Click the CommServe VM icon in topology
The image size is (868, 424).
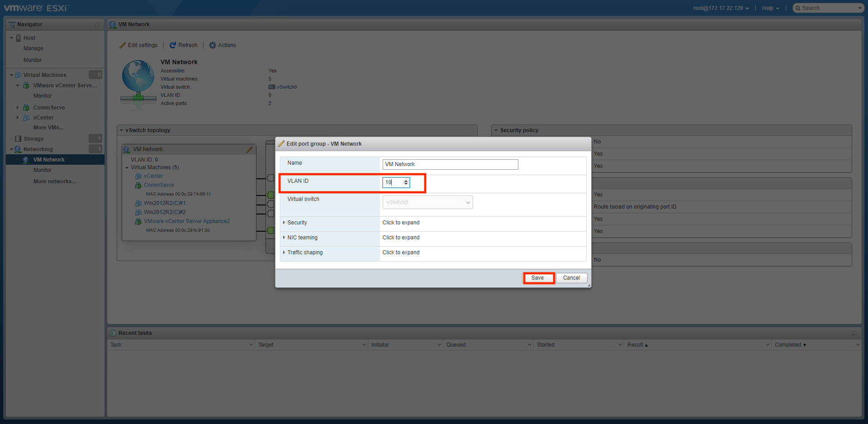pos(138,185)
